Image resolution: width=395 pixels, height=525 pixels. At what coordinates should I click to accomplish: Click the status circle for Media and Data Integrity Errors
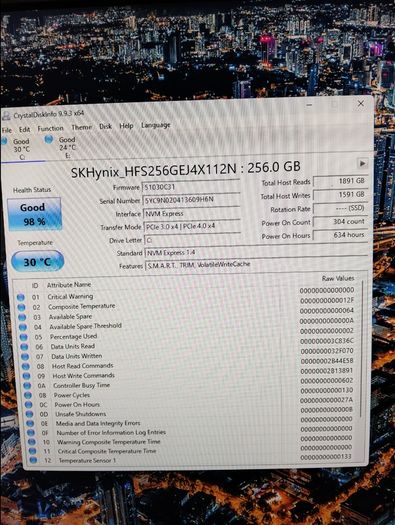pos(30,424)
